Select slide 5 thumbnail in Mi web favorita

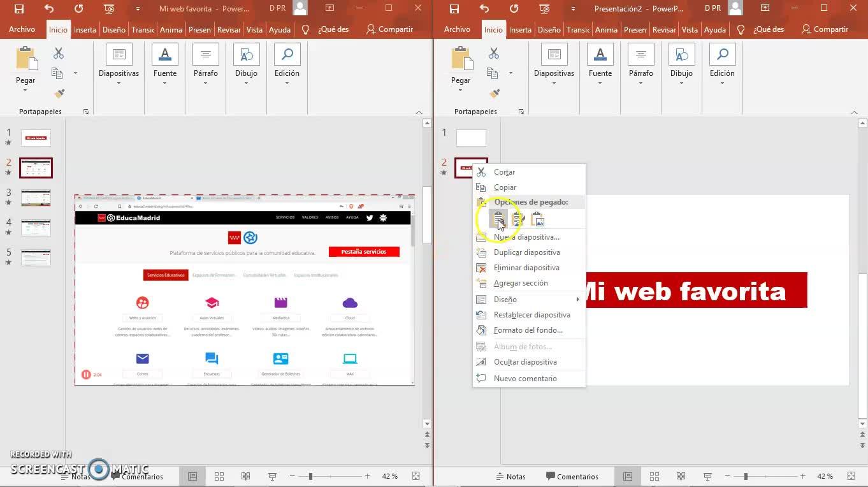(36, 258)
